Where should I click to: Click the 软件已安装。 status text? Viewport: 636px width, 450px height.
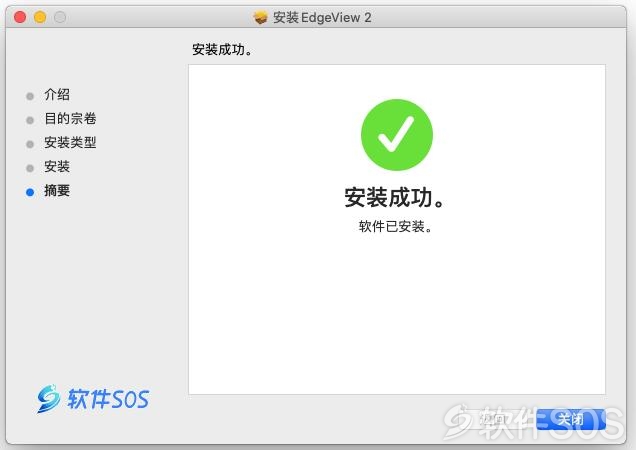[x=395, y=226]
